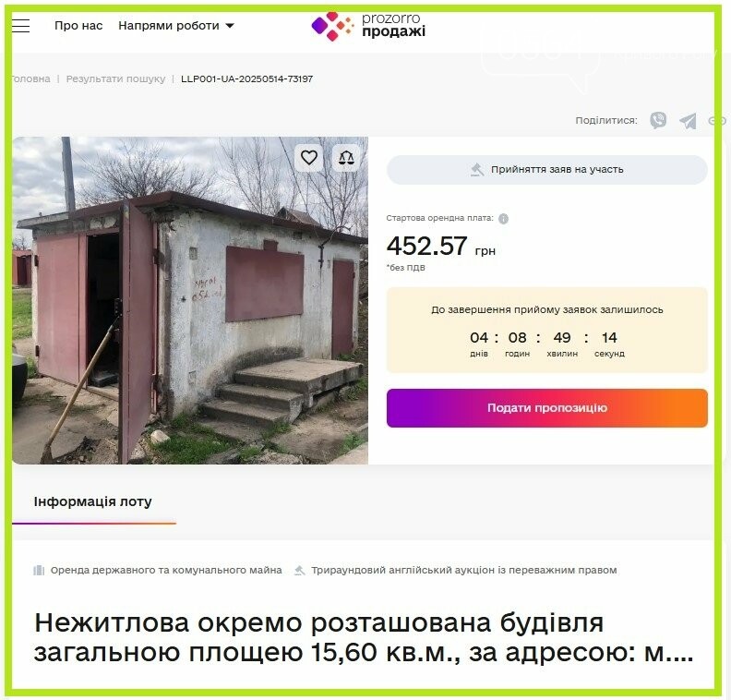Click Оренда державного та комунального майна tag
731x700 pixels.
(x=158, y=571)
